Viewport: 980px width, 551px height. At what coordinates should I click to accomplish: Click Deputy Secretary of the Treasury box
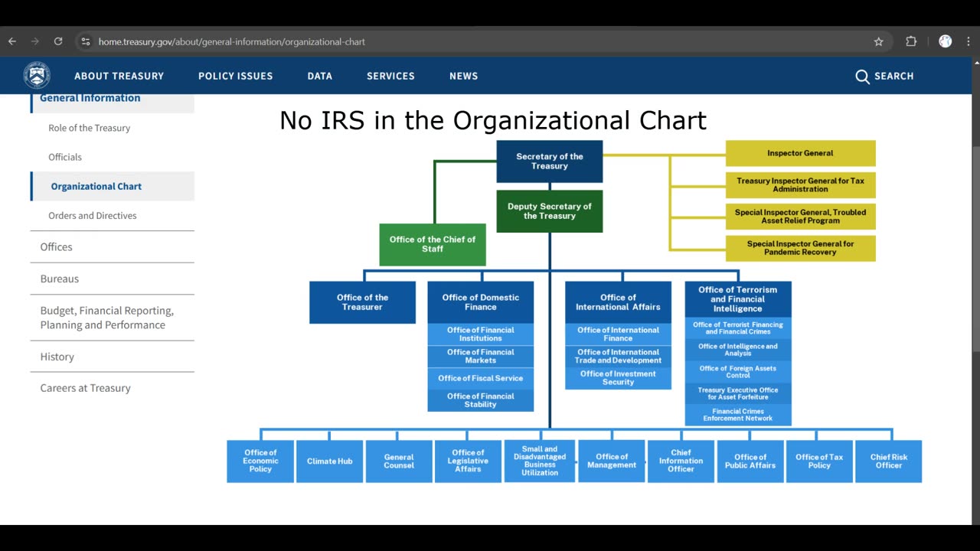tap(550, 211)
